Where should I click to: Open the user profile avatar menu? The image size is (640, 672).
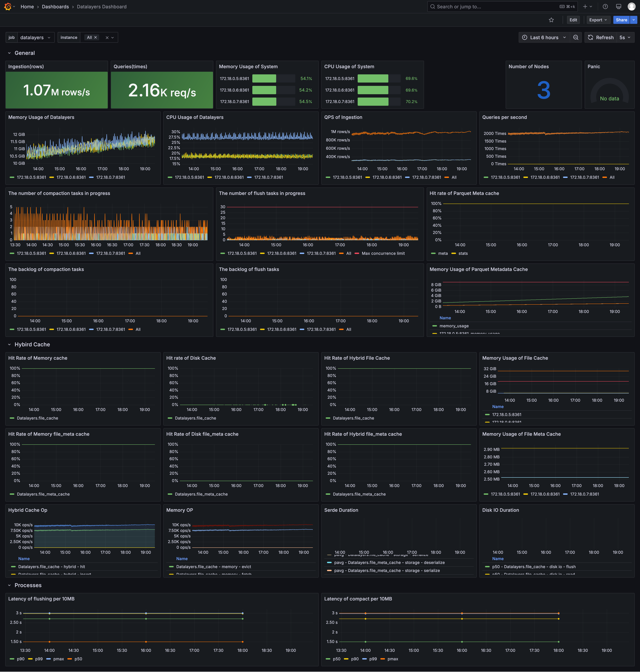click(632, 7)
